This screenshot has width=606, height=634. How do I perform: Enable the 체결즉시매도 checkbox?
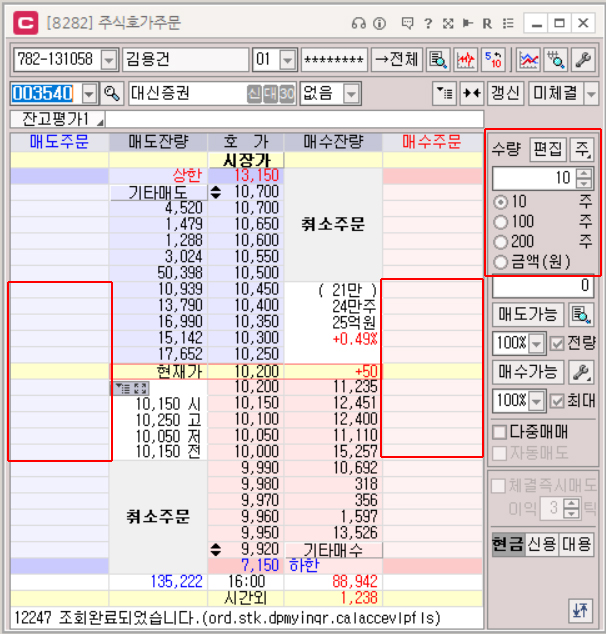point(498,486)
